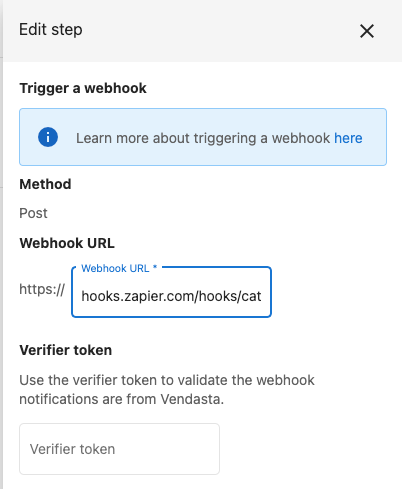Click the 'Trigger a webhook' heading

83,88
